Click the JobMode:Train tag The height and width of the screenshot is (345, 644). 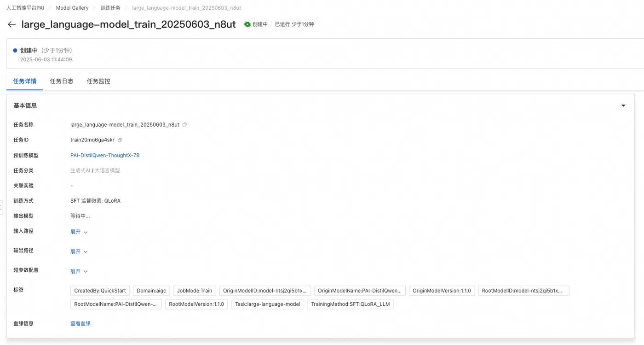pyautogui.click(x=195, y=291)
